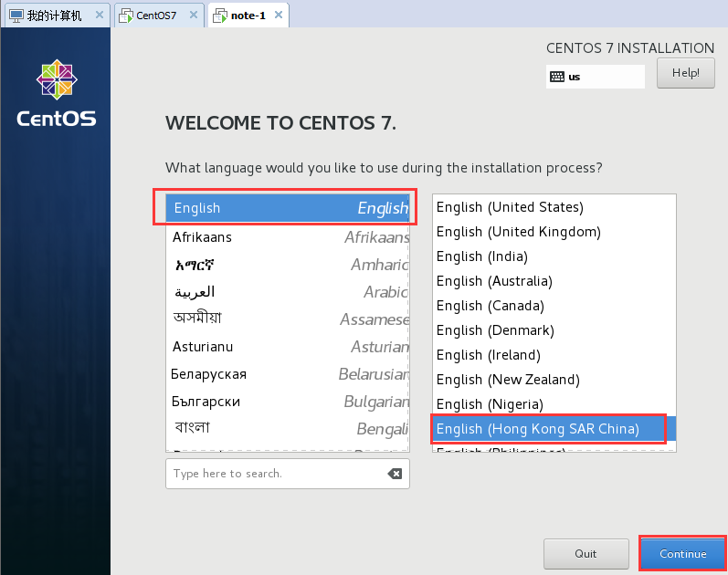Click the 我的计算机 tab's computer icon
Image resolution: width=728 pixels, height=575 pixels.
tap(16, 16)
